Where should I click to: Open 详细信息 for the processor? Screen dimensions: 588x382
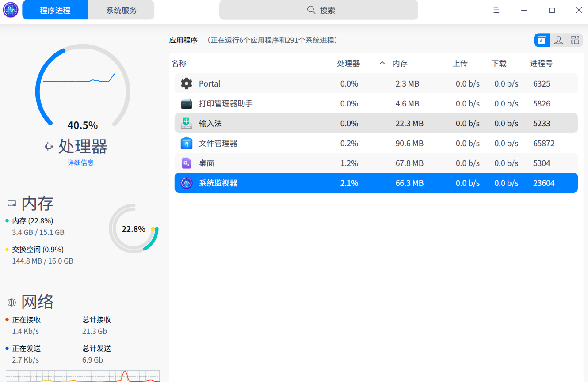(80, 163)
